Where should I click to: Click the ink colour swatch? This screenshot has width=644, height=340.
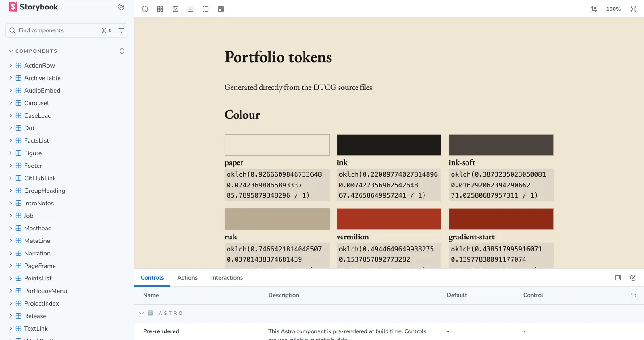pos(389,145)
